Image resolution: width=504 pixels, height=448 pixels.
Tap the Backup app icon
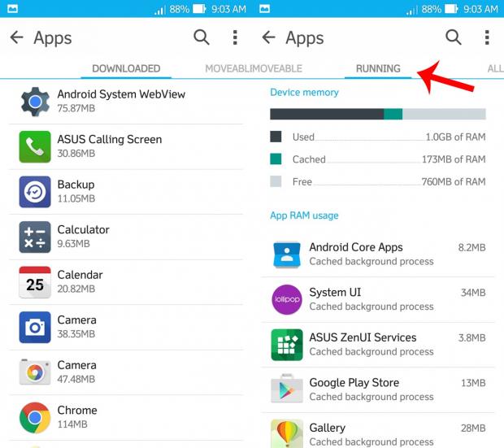coord(35,192)
